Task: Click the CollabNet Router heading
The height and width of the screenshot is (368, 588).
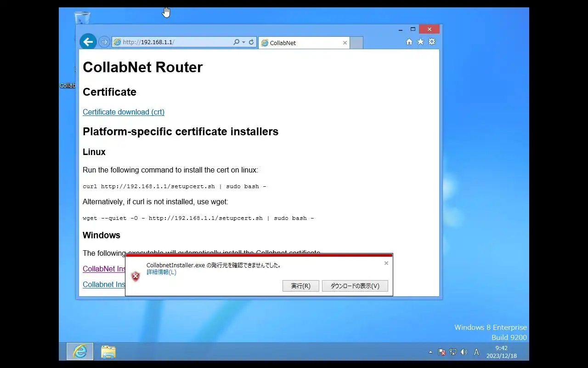Action: coord(142,67)
